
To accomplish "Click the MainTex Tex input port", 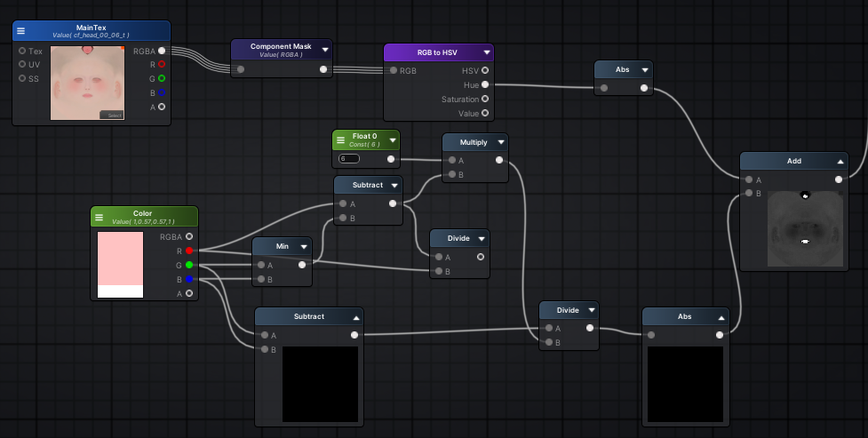I will click(22, 51).
